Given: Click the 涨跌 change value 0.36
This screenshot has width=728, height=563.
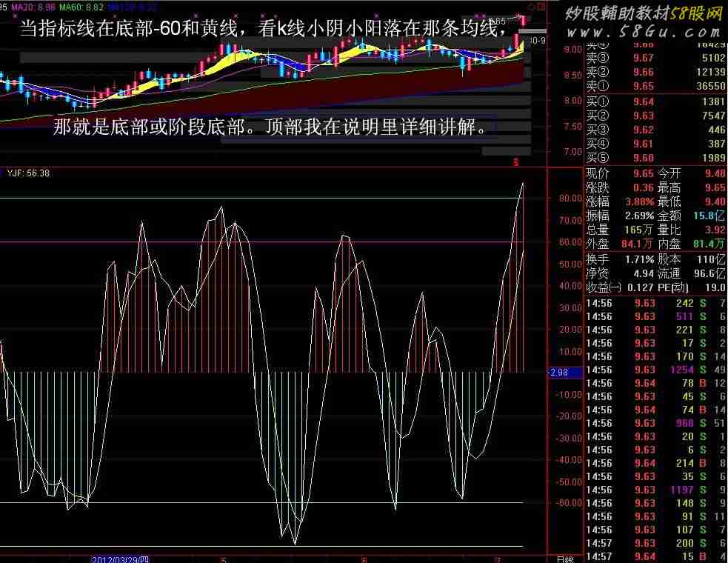Looking at the screenshot, I should pos(644,187).
